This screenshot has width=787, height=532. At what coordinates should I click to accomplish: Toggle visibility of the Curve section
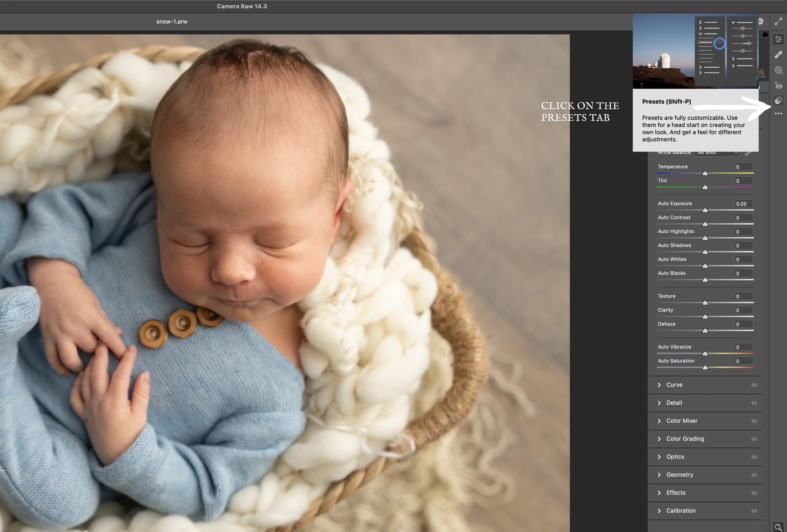point(754,385)
